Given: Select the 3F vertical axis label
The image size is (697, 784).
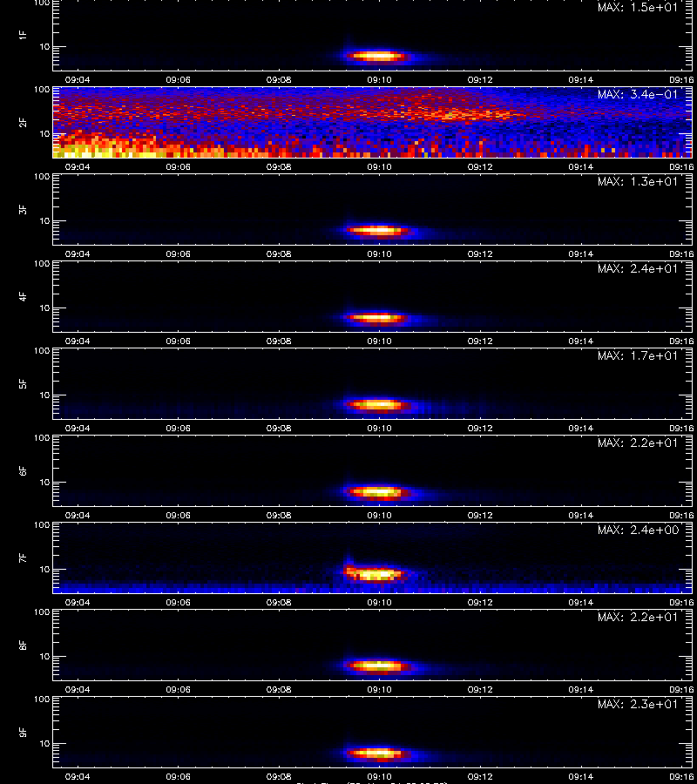Looking at the screenshot, I should tap(23, 209).
